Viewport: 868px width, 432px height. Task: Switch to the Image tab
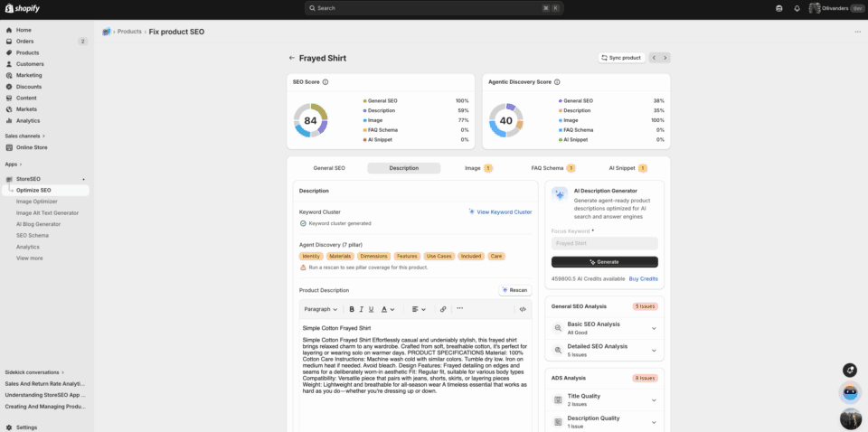click(478, 168)
